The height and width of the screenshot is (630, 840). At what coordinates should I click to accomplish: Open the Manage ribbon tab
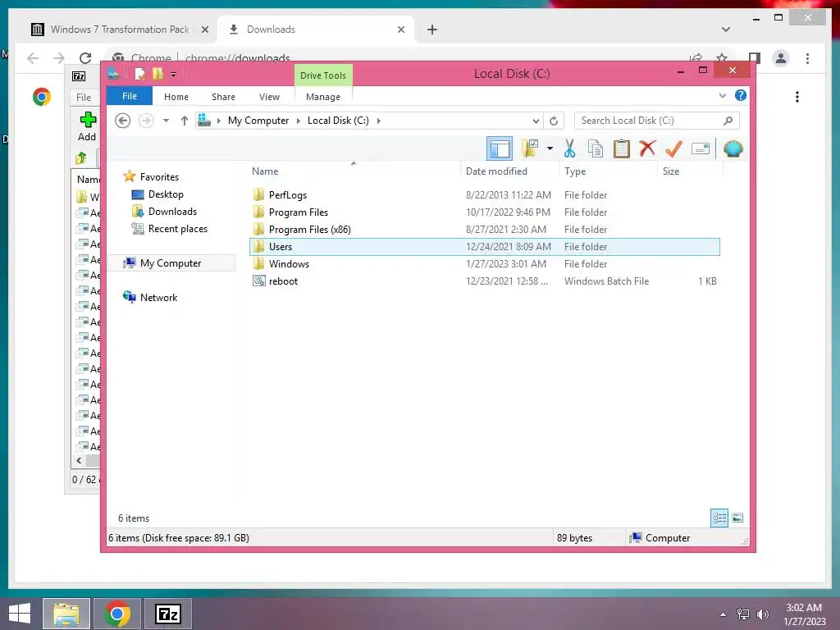[323, 97]
